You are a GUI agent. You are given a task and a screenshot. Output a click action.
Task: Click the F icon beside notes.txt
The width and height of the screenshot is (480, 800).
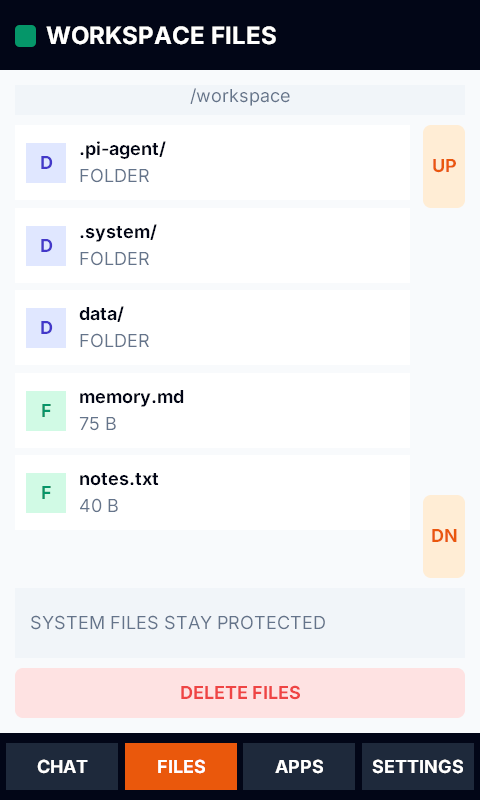pos(46,493)
